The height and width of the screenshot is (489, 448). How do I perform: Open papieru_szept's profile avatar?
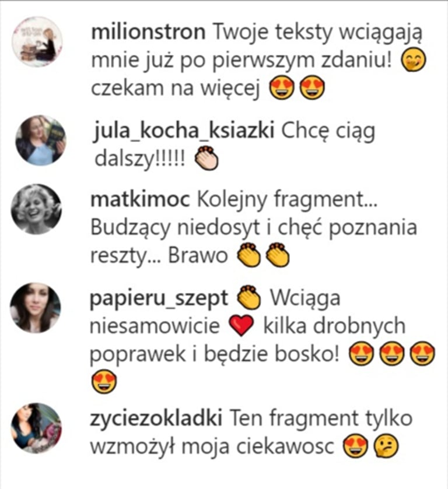35,308
